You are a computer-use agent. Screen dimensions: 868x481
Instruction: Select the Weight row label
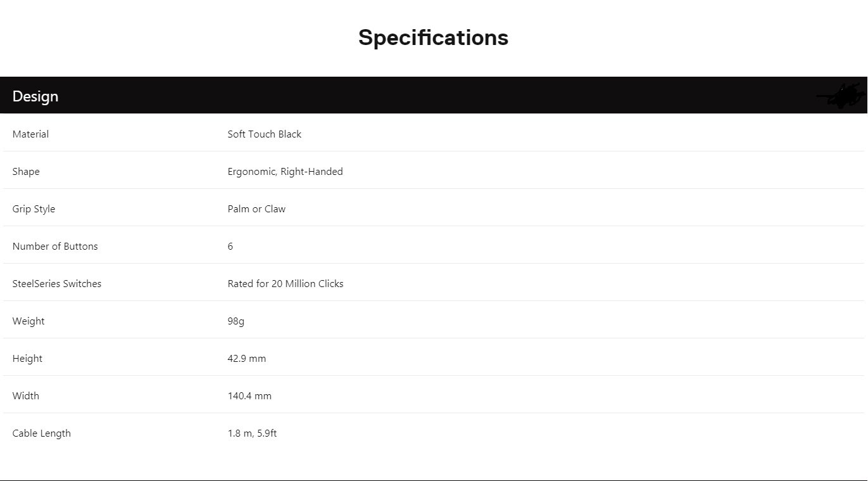28,321
